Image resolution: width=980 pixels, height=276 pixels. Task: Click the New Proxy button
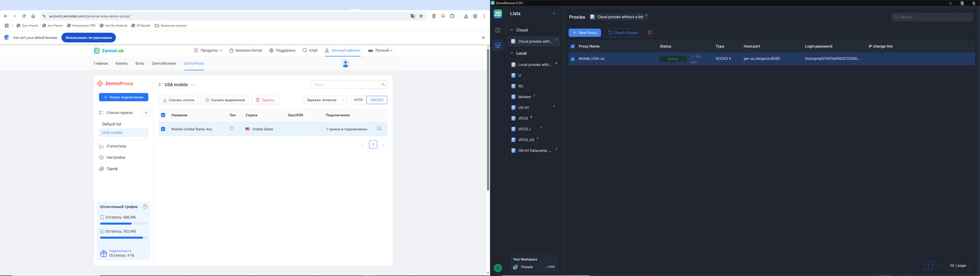click(585, 33)
